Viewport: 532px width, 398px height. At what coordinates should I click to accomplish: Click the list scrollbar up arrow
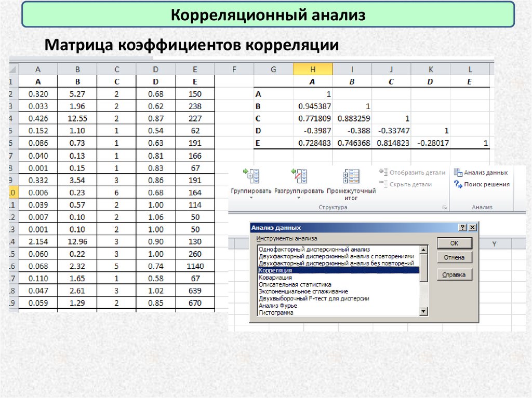423,250
